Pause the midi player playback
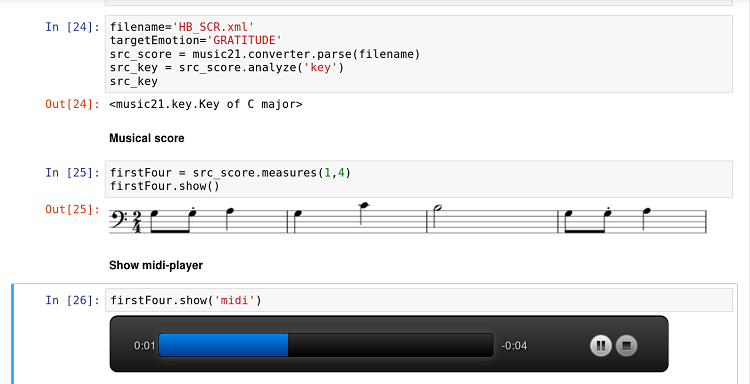Viewport: 750px width, 384px height. [601, 345]
